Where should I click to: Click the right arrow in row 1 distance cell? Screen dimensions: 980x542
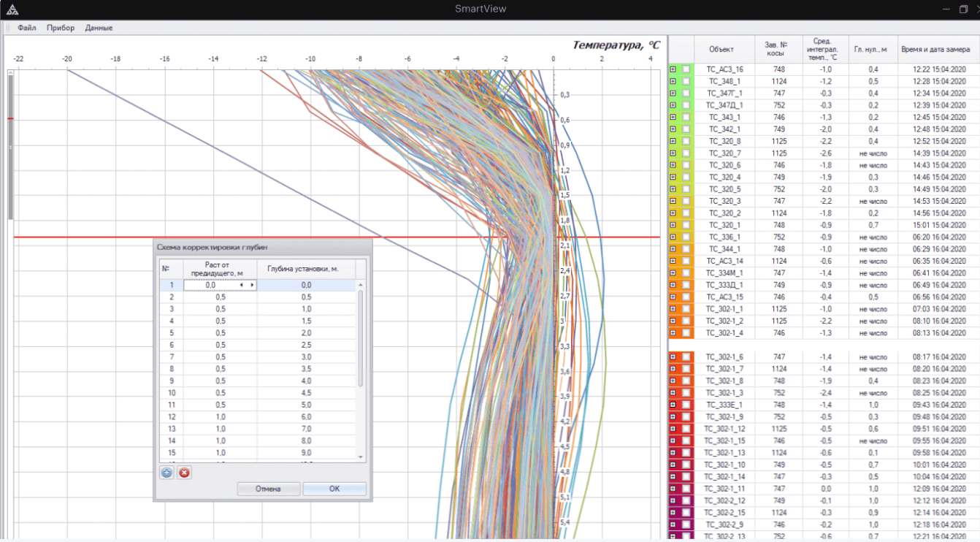253,285
